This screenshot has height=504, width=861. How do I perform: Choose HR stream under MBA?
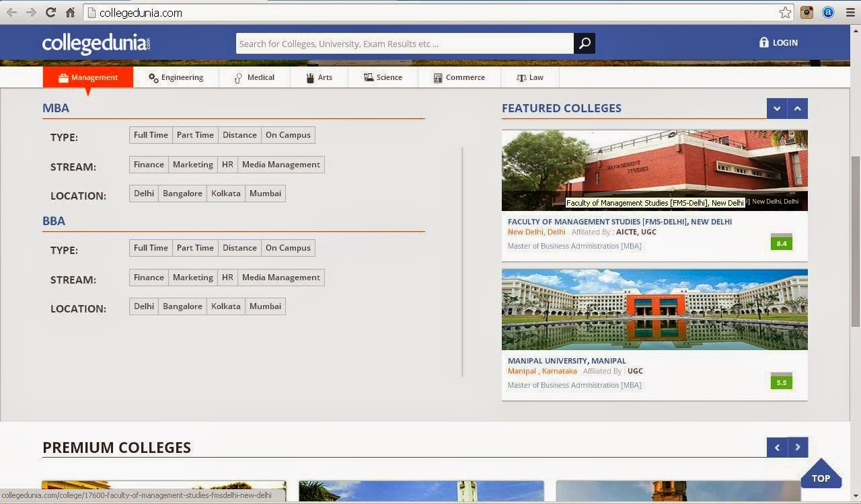click(227, 165)
